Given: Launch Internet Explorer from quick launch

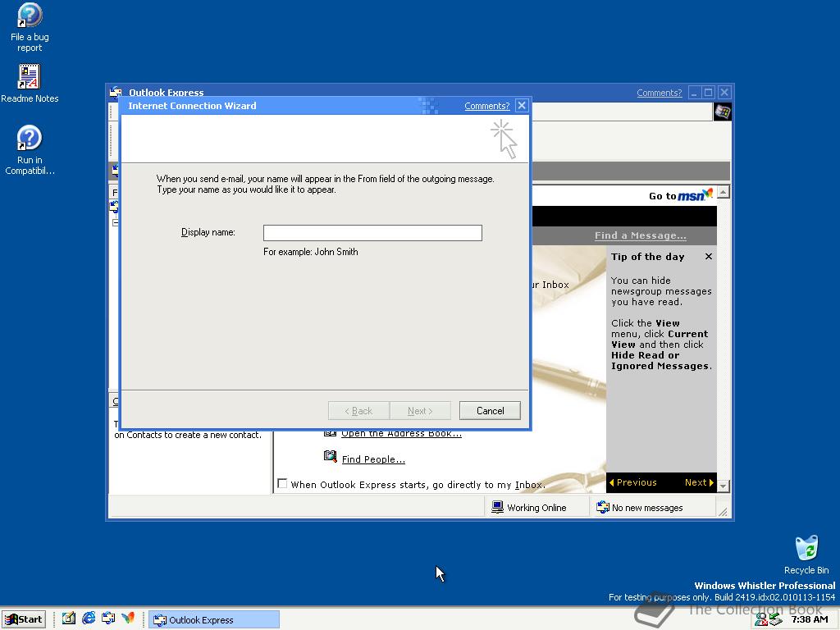Looking at the screenshot, I should point(89,619).
